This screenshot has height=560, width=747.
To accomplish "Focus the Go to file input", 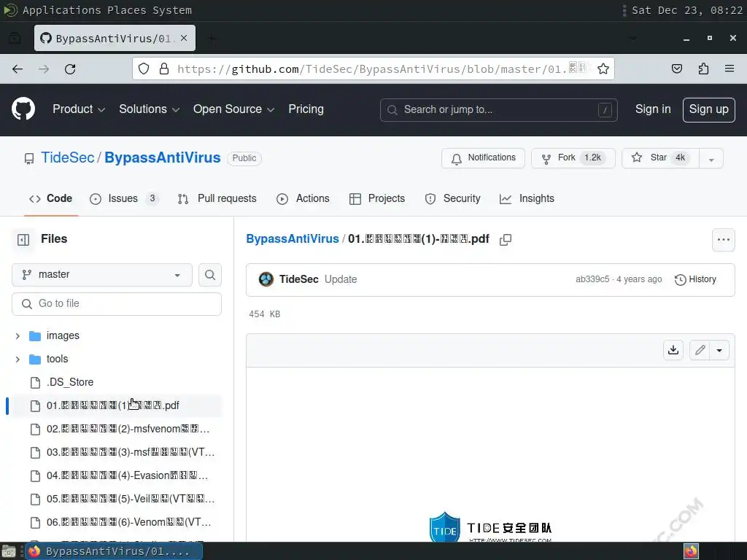I will point(117,304).
